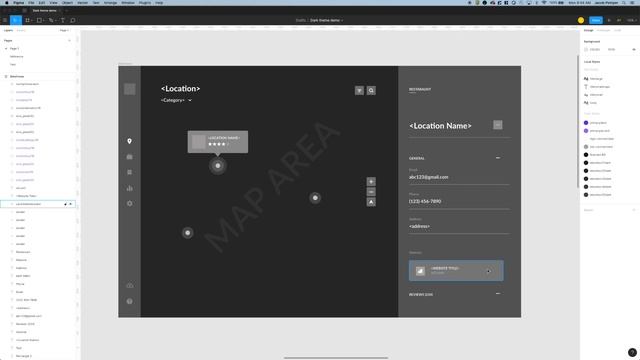640x360 pixels.
Task: Open the zoom level dropdown
Action: [631, 20]
